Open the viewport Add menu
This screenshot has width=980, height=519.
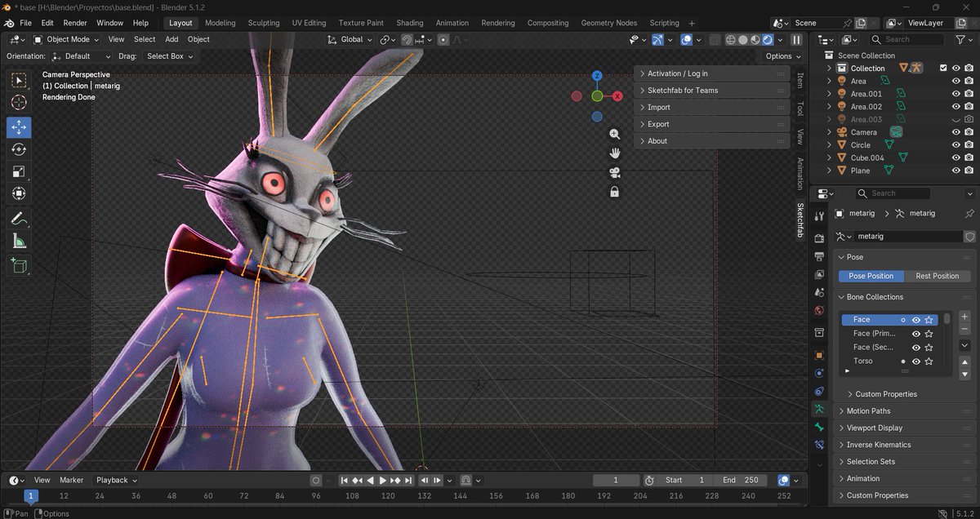coord(171,39)
